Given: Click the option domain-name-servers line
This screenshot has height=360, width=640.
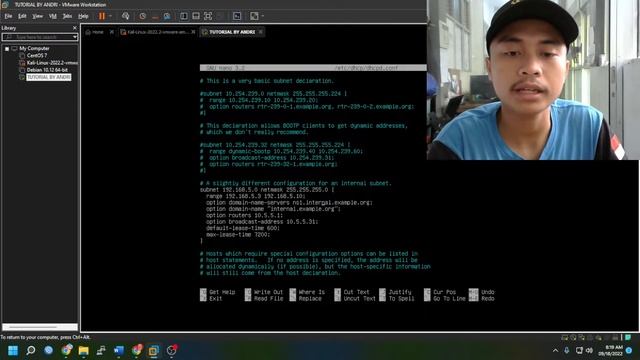Looking at the screenshot, I should [289, 202].
